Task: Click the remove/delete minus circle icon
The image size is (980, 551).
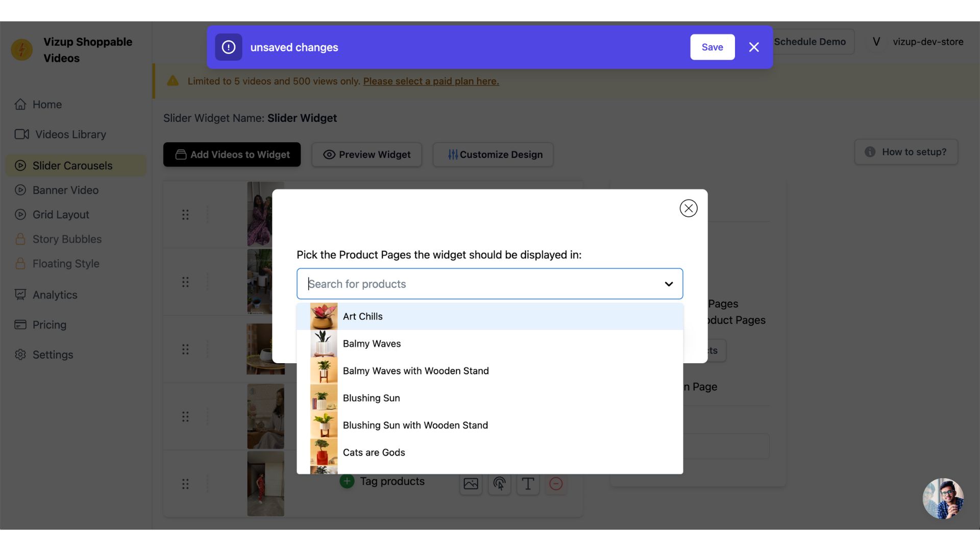Action: [x=555, y=483]
